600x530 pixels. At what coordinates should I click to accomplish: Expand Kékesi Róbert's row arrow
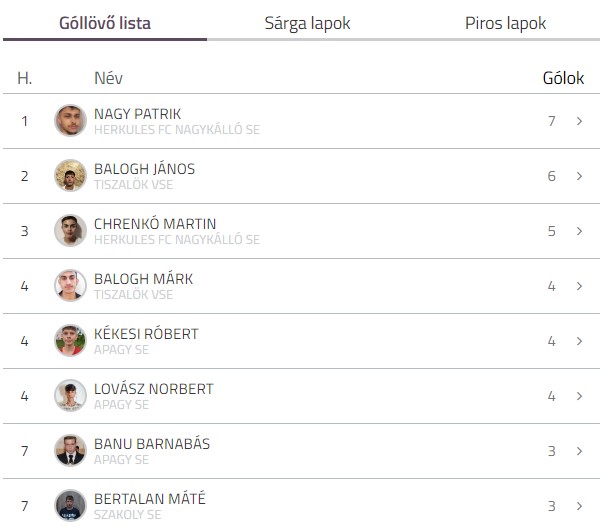click(x=579, y=341)
